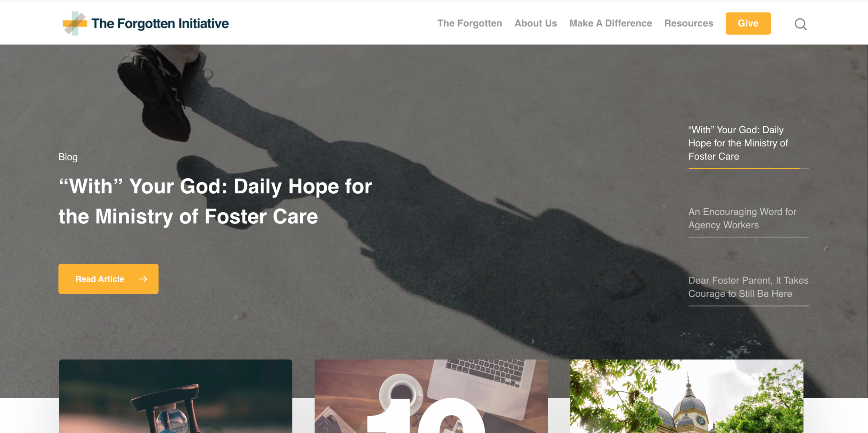Screen dimensions: 868x433
Task: Click the underline below Agency Workers slide
Action: pos(749,237)
